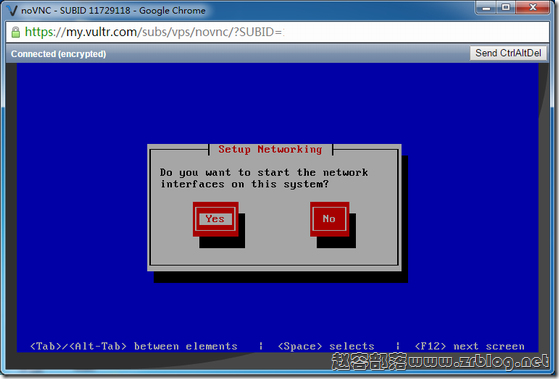This screenshot has width=559, height=379.
Task: Click the gray noVNC status bar
Action: pos(277,53)
